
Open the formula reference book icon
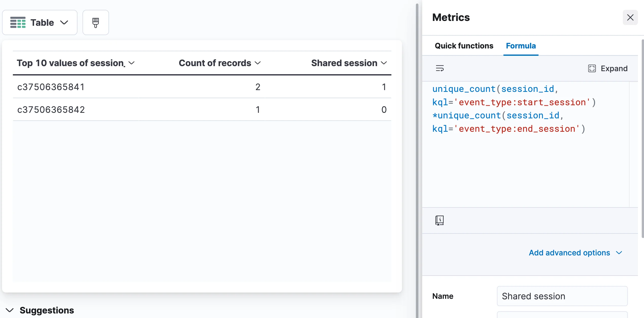[x=439, y=220]
